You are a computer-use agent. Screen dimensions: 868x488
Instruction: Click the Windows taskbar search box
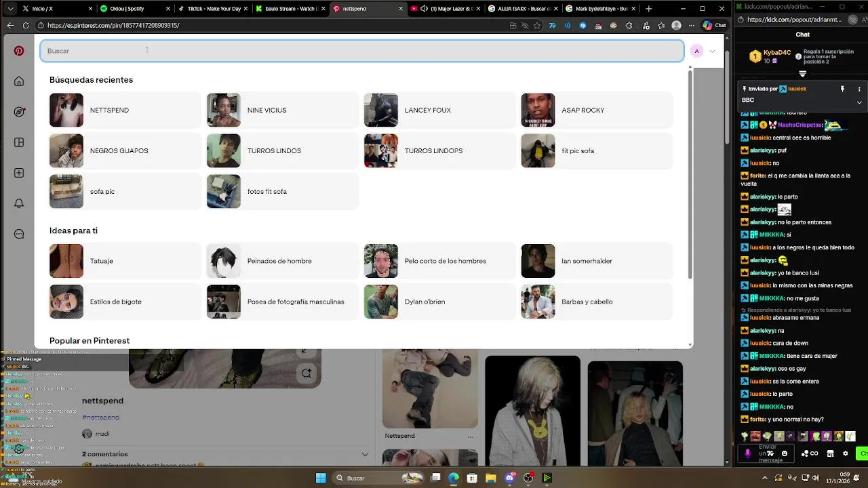[x=376, y=478]
